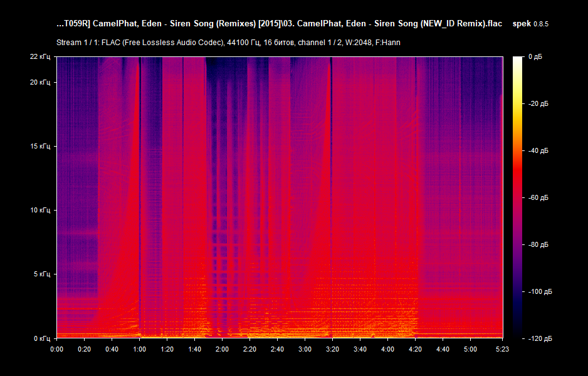This screenshot has width=588, height=376.
Task: Click the '-20 дБ' scale label
Action: (x=538, y=104)
